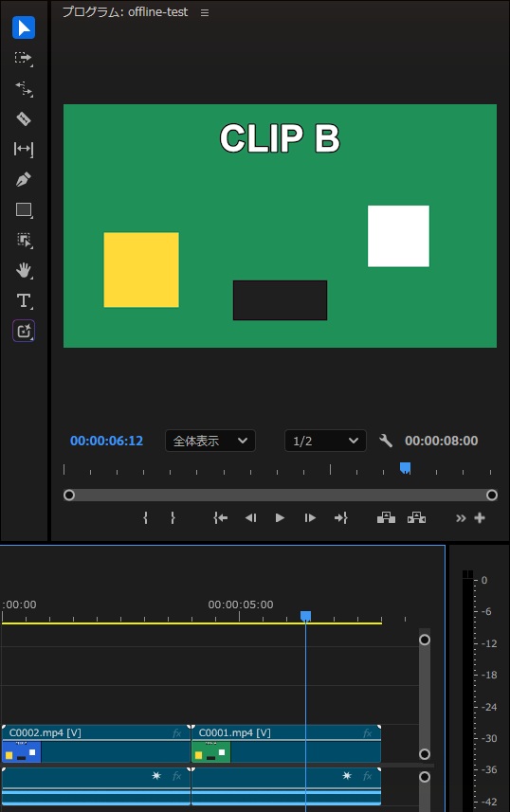Viewport: 510px width, 812px height.
Task: Click the C0001.mp4 clip thumbnail
Action: [211, 752]
